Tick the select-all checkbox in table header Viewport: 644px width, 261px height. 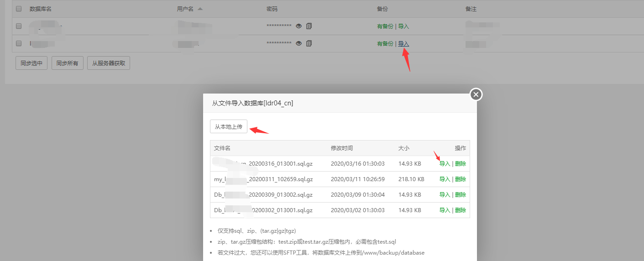point(19,9)
